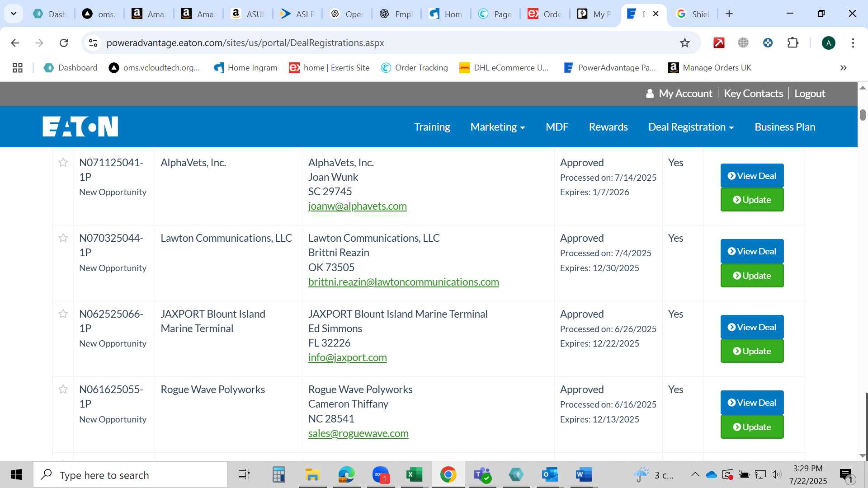Expand the Deal Registration dropdown menu
The image size is (868, 488).
691,127
